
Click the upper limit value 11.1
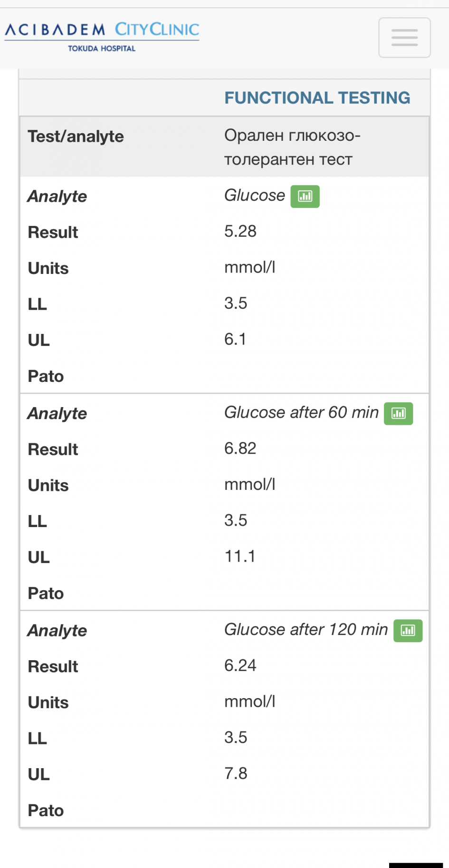(x=239, y=556)
